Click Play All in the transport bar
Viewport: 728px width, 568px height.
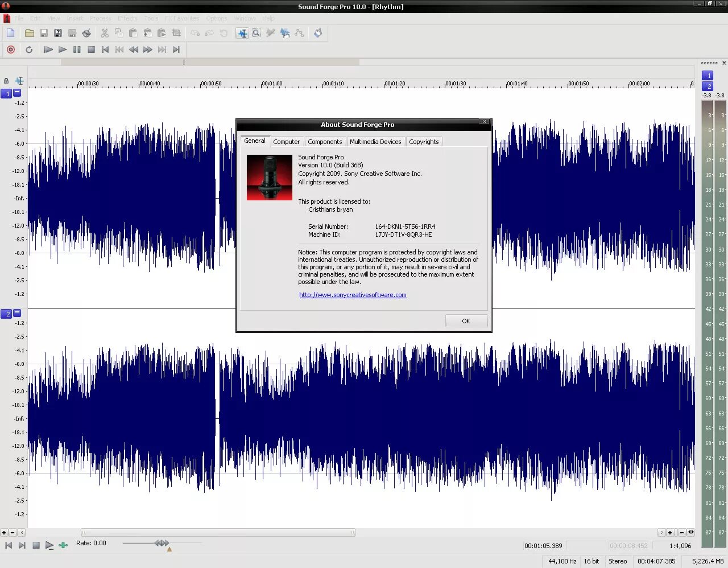tap(48, 50)
